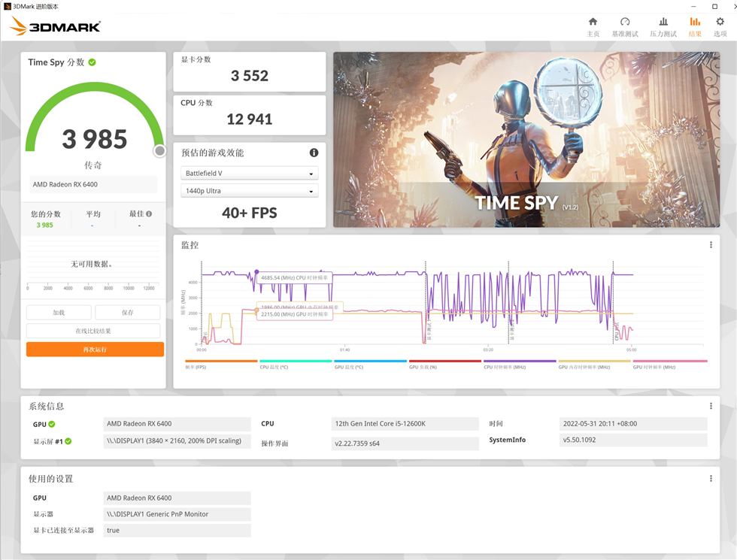
Task: Click the graphics score value 3 552
Action: [x=250, y=76]
